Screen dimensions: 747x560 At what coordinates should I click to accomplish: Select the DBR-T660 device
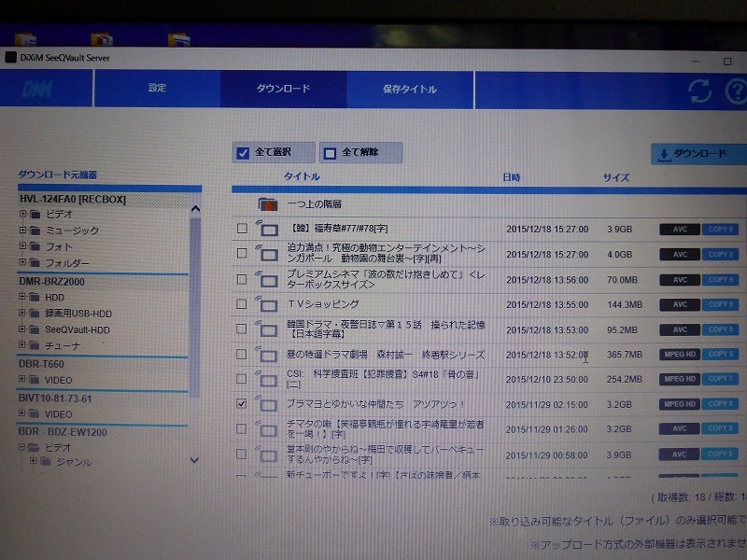click(41, 364)
